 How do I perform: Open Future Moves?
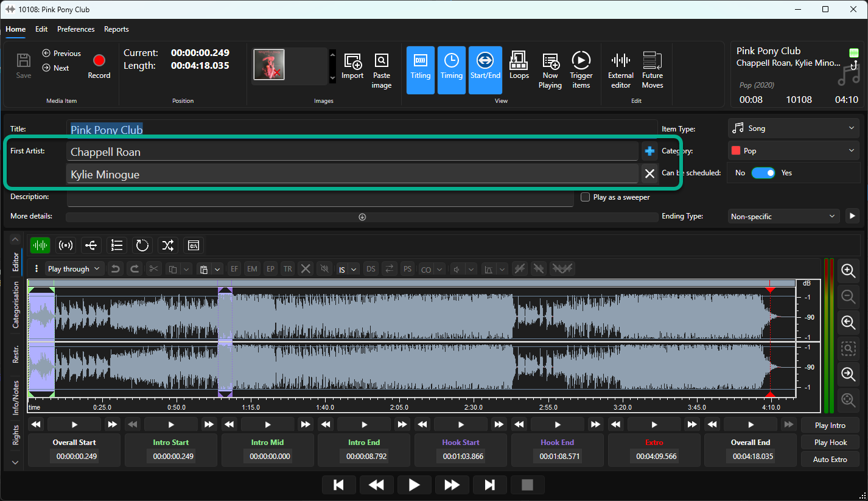(x=652, y=70)
